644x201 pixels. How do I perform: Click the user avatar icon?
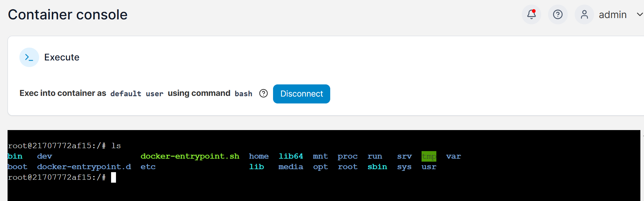584,14
